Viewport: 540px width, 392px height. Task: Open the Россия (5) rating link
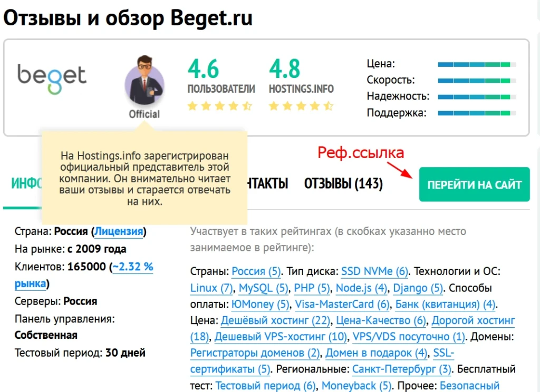point(256,271)
